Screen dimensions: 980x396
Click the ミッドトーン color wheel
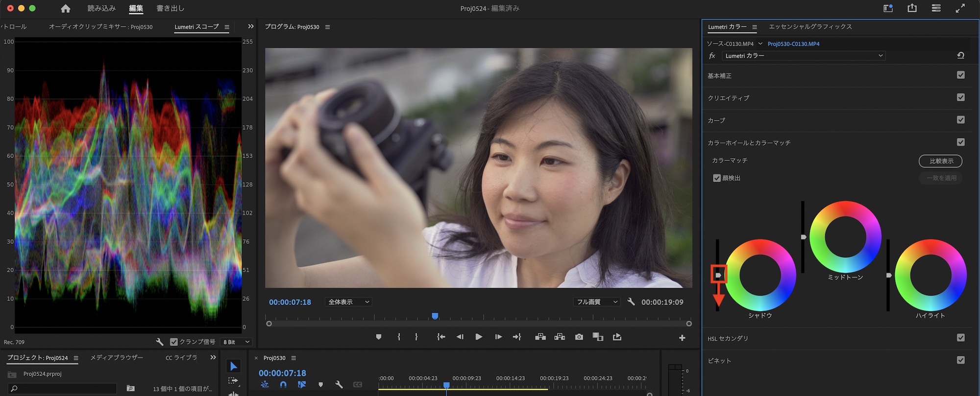(845, 237)
